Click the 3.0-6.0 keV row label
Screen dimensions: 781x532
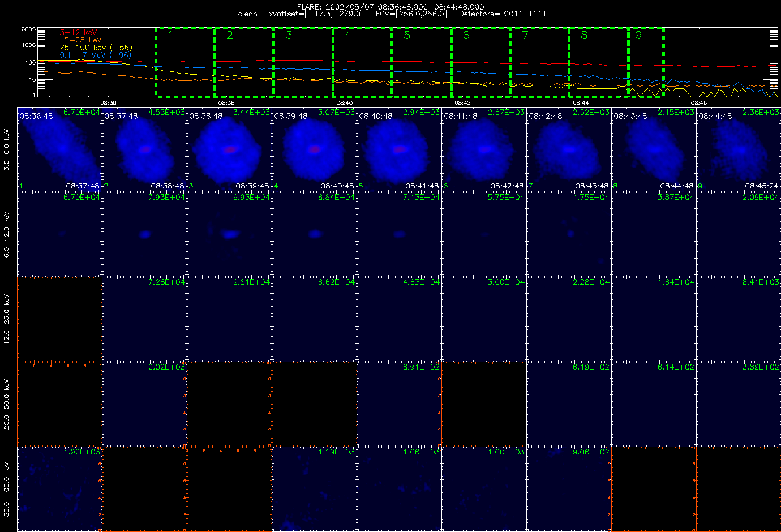tap(7, 149)
